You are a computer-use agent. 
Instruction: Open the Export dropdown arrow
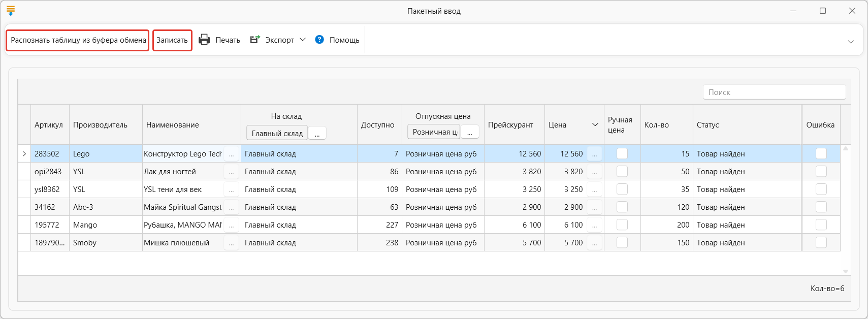pos(303,40)
